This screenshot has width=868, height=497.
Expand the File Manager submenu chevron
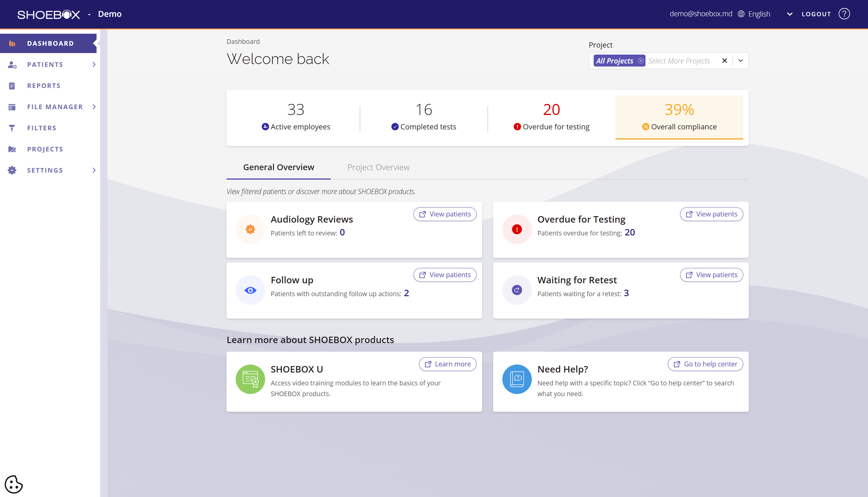pos(94,107)
